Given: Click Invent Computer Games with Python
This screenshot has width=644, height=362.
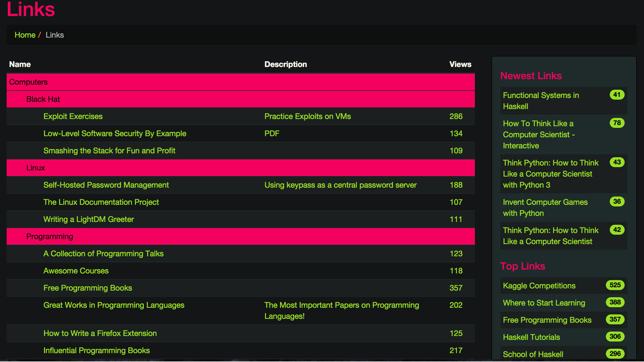Looking at the screenshot, I should (x=545, y=208).
